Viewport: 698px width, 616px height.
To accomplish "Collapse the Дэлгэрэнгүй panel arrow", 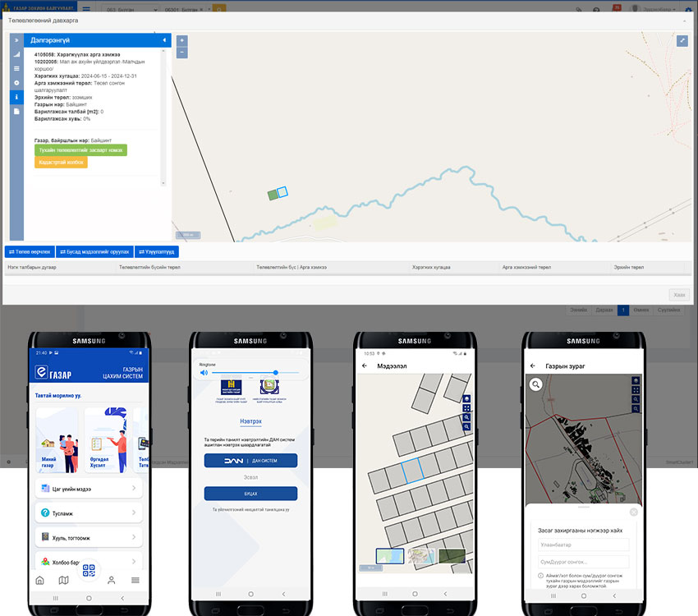I will click(x=163, y=39).
